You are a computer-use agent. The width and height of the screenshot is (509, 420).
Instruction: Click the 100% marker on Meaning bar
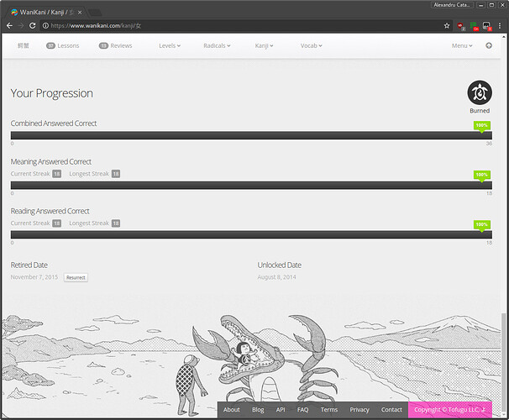[482, 176]
